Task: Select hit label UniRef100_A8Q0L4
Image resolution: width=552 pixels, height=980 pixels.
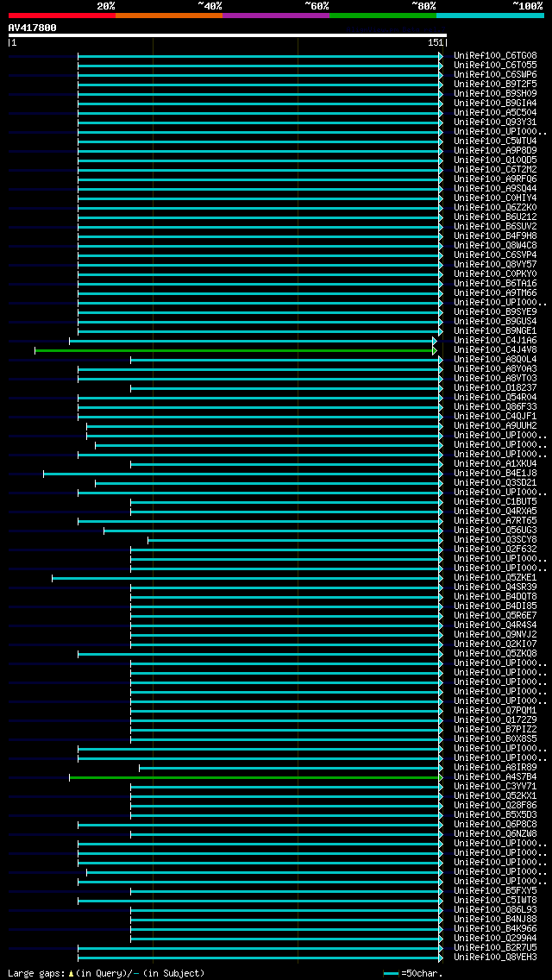Action: click(495, 360)
